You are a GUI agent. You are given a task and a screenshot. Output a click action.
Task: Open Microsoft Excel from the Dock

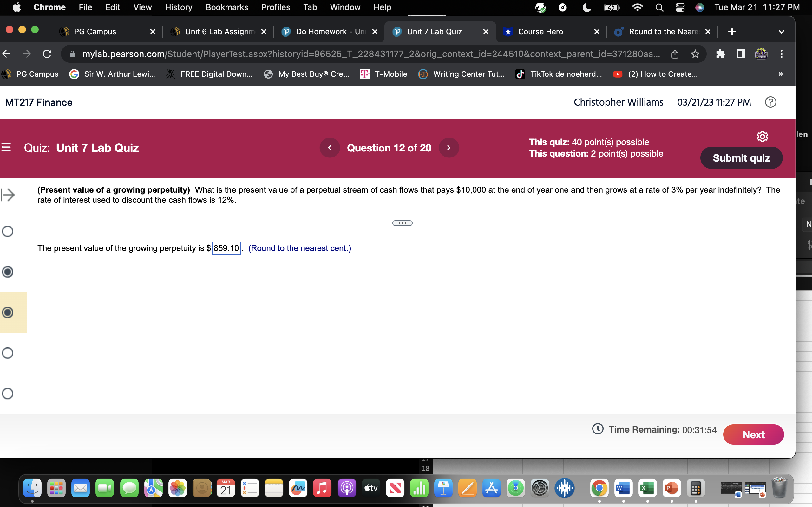pyautogui.click(x=647, y=489)
